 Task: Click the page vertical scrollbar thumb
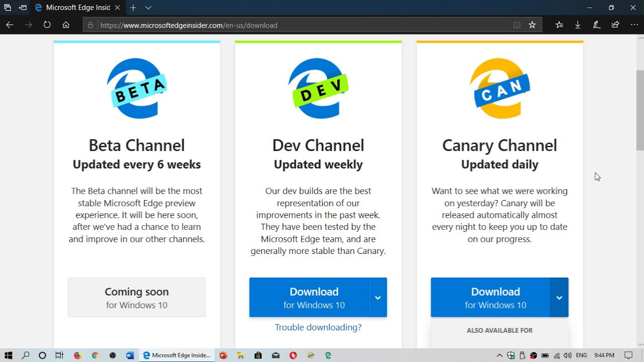pos(640,111)
